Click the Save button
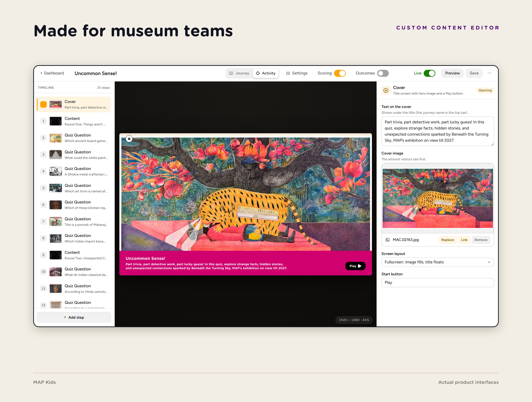 pyautogui.click(x=474, y=73)
